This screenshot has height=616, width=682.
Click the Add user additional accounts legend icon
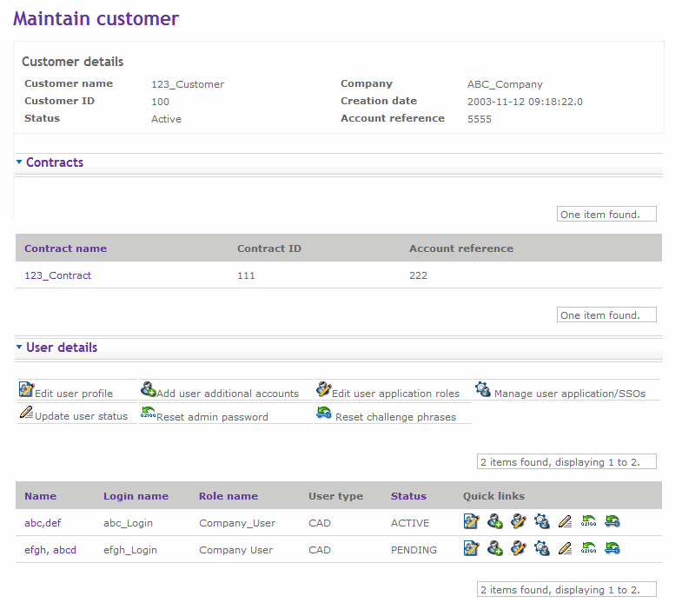(x=149, y=389)
